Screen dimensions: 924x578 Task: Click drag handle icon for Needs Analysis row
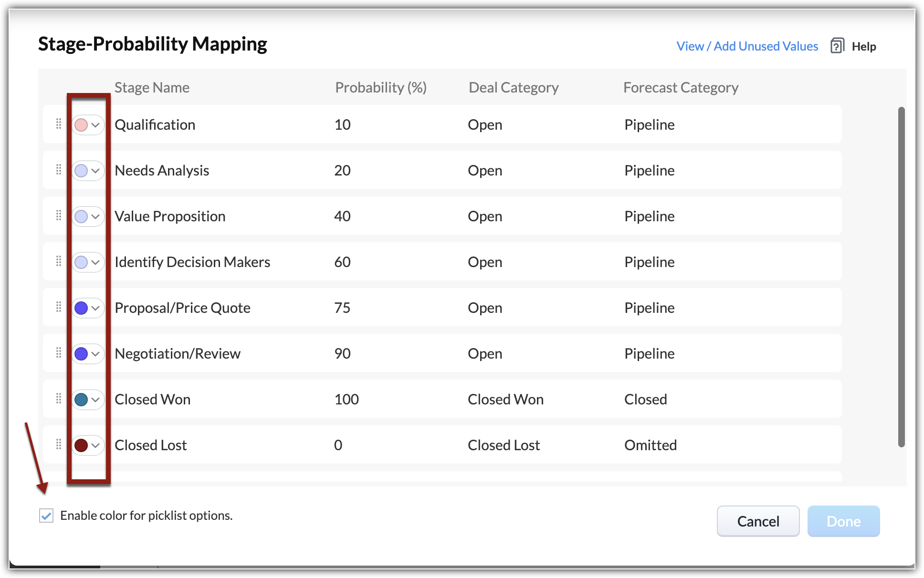59,170
